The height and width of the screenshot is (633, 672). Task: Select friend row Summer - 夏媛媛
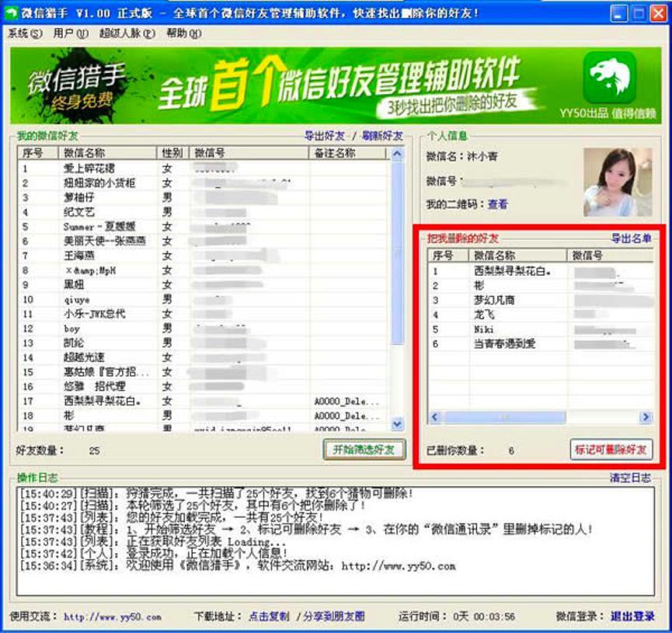point(203,227)
